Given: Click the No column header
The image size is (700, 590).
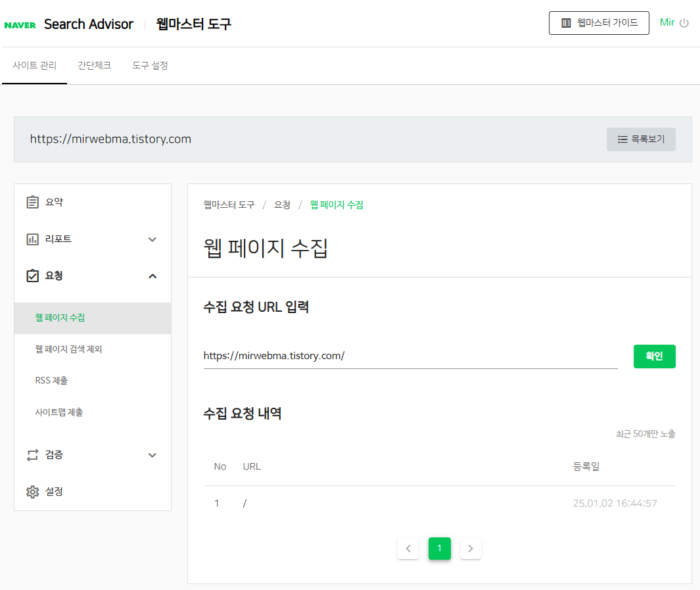Looking at the screenshot, I should pos(220,467).
